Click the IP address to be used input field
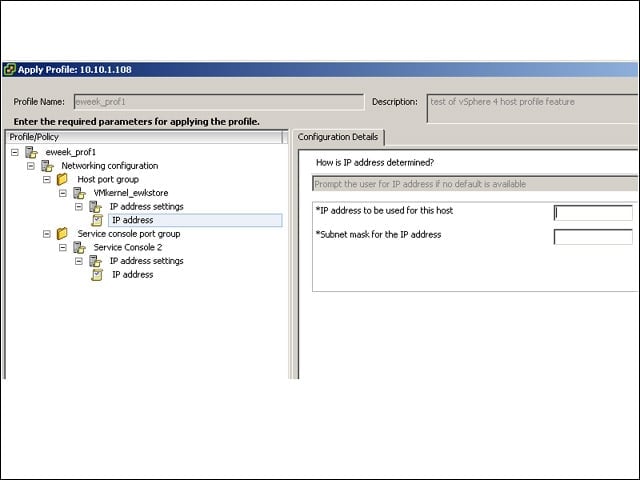 pyautogui.click(x=593, y=213)
